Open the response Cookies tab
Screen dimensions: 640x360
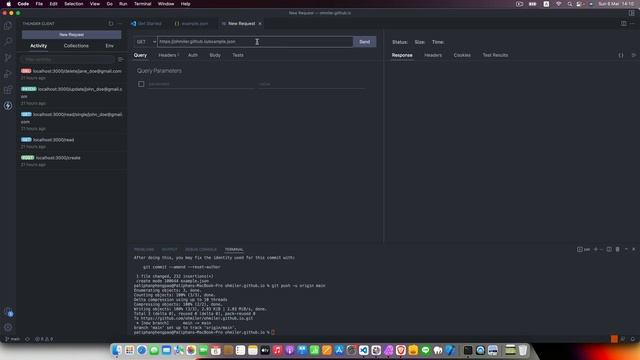(462, 55)
